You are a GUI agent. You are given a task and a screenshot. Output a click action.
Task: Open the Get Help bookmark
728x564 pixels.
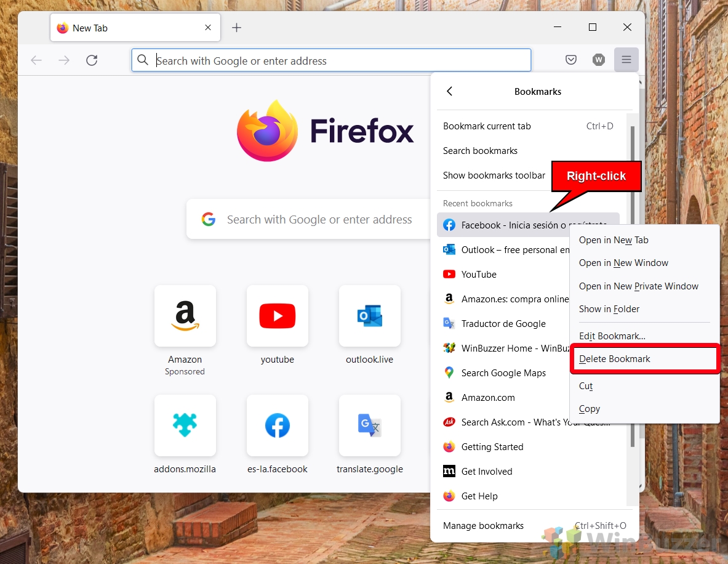click(x=528, y=496)
